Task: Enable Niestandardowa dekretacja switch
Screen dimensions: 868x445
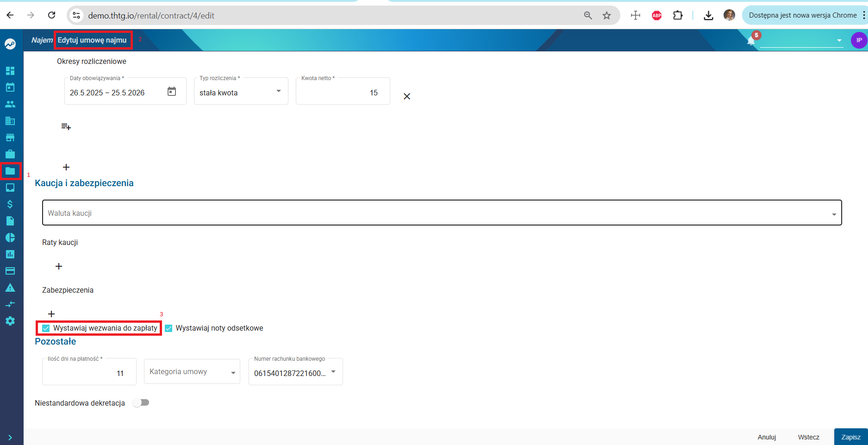Action: [141, 403]
